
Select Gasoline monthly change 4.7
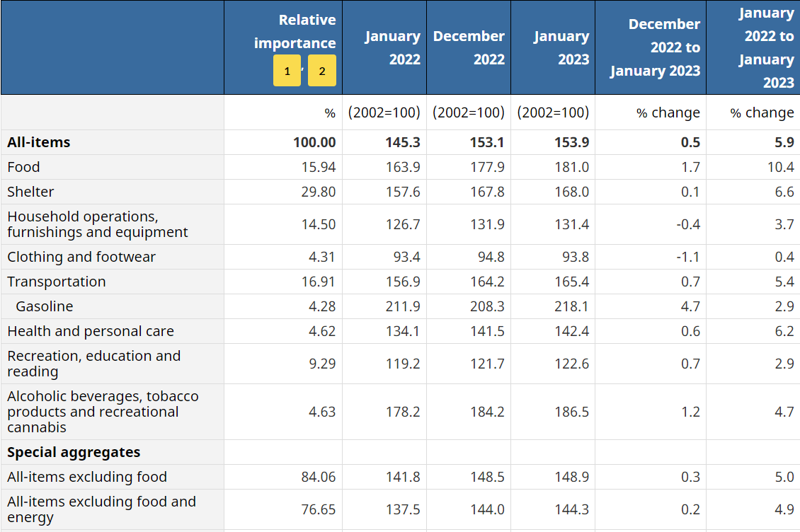click(x=691, y=306)
